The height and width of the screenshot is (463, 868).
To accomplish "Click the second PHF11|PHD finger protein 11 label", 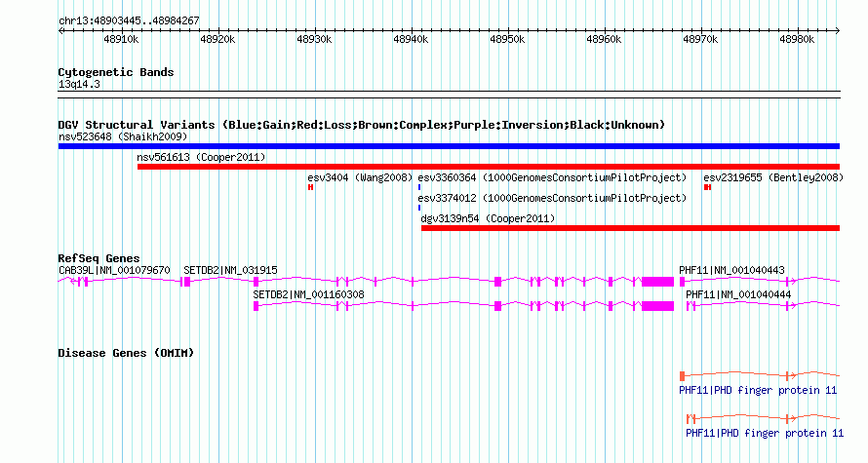I will [x=765, y=433].
